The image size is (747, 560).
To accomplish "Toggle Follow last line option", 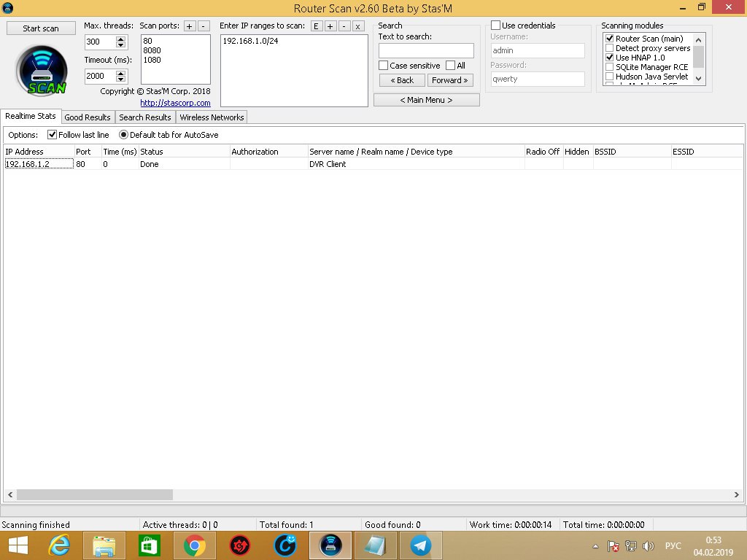I will click(53, 135).
